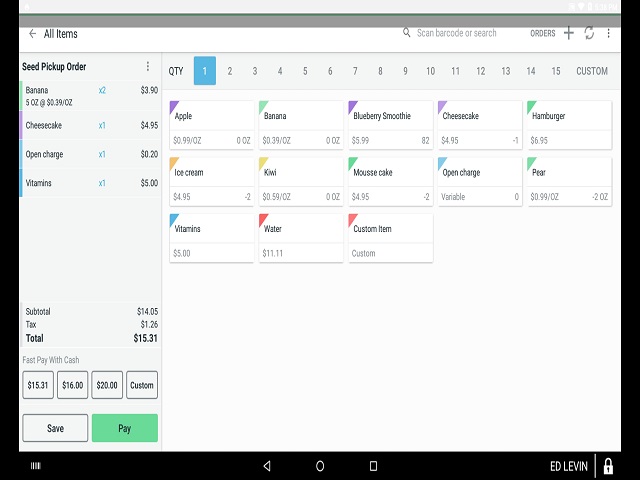Tap the $20.00 fast cash button
Screen dimensions: 640x480
pyautogui.click(x=106, y=385)
